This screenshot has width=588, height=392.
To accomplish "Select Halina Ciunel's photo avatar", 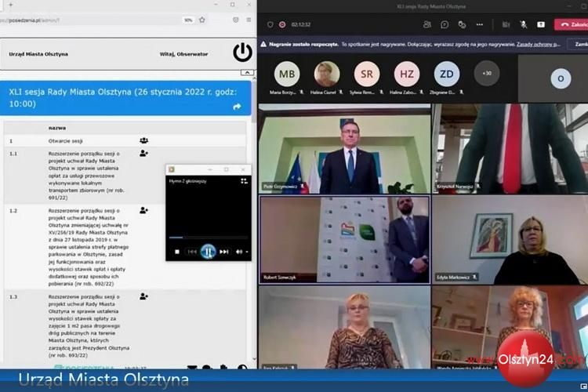I will (327, 74).
